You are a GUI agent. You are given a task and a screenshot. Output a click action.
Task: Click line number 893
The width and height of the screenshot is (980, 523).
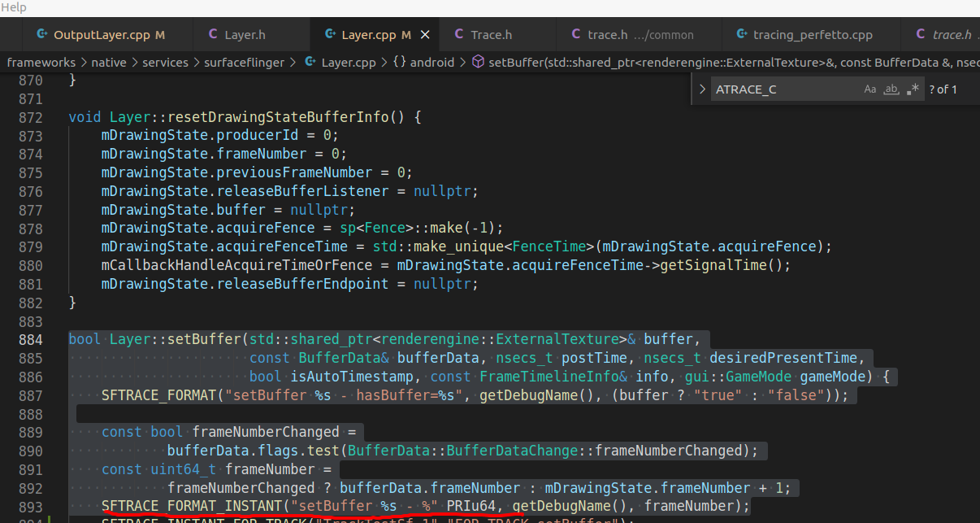pyautogui.click(x=29, y=507)
